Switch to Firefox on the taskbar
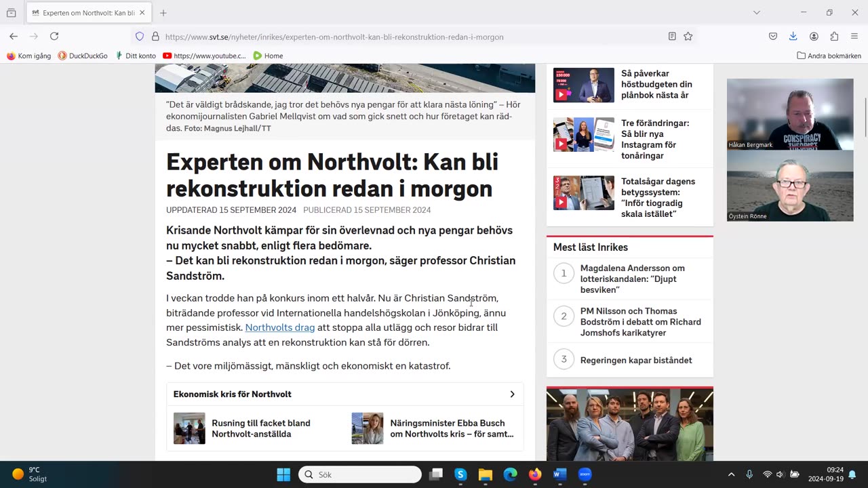This screenshot has height=488, width=868. 535,474
